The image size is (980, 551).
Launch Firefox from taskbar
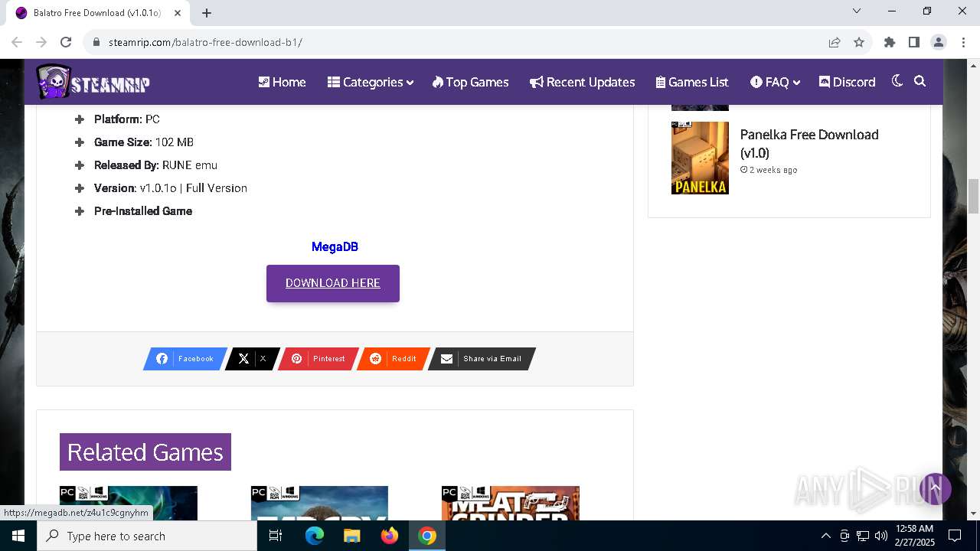(390, 536)
